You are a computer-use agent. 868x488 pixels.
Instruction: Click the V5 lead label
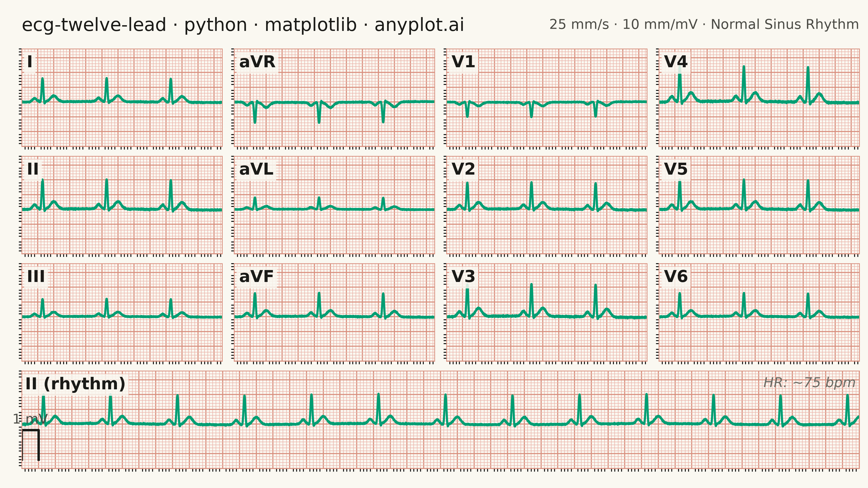pos(676,169)
